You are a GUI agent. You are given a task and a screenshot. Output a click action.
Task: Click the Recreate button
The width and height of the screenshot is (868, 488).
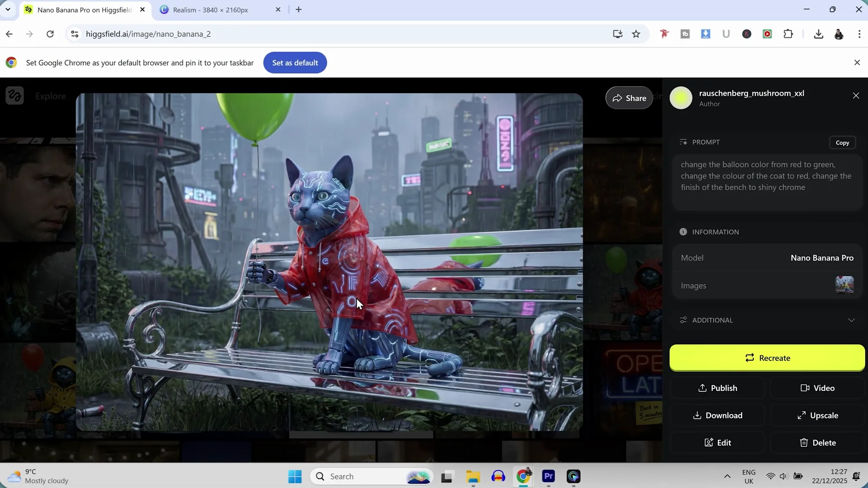pos(767,357)
